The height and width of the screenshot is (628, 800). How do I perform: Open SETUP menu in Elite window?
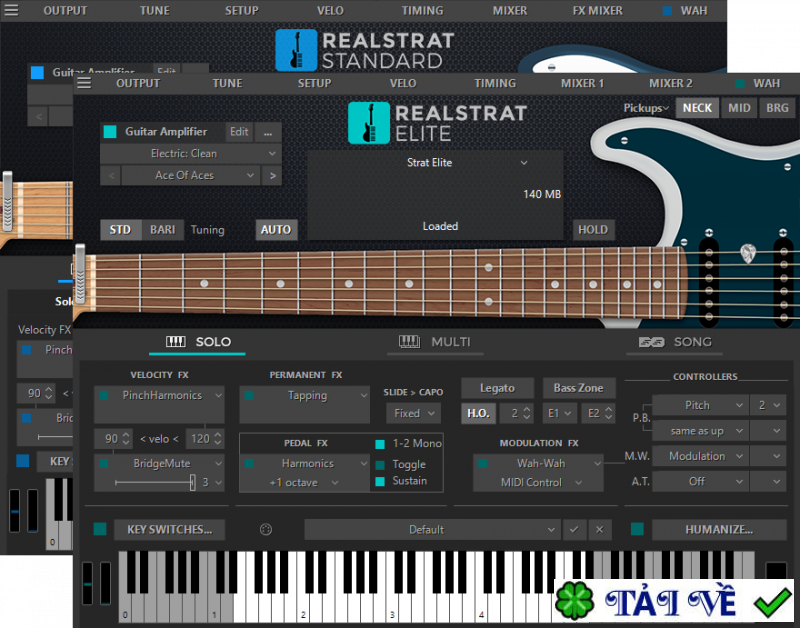tap(314, 83)
